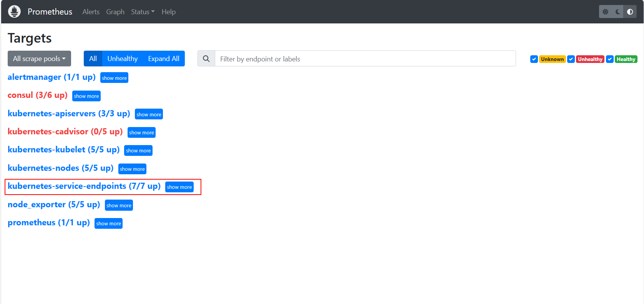644x304 pixels.
Task: Open the prometheus (1/1 up) pool link
Action: point(49,223)
